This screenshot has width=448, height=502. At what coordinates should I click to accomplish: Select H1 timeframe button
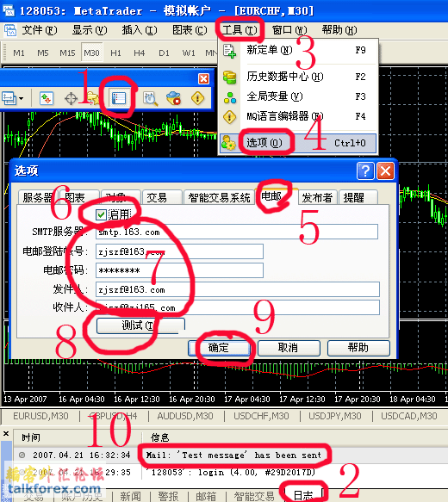(115, 53)
